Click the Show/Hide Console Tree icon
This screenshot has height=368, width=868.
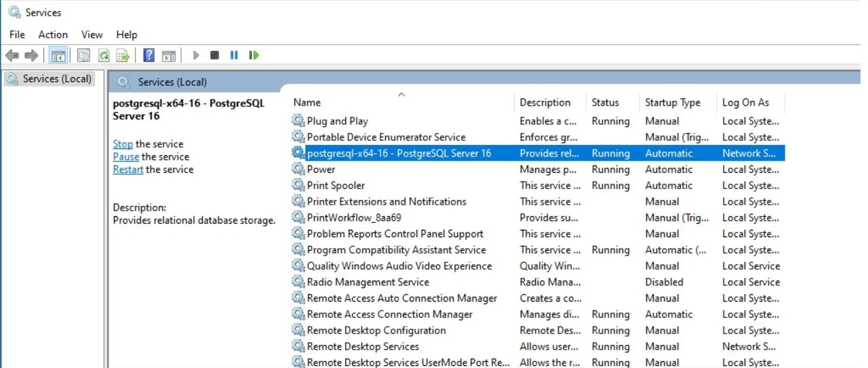point(58,55)
